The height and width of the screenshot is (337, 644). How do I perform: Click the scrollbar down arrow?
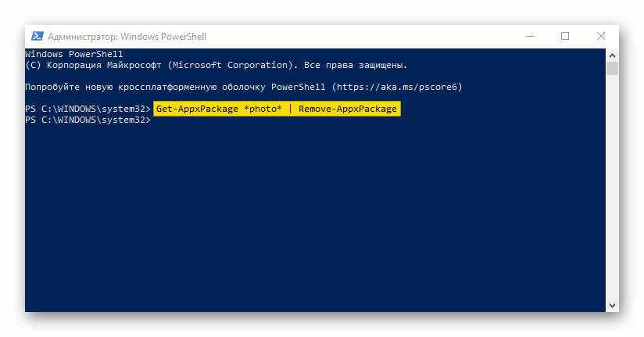point(612,306)
